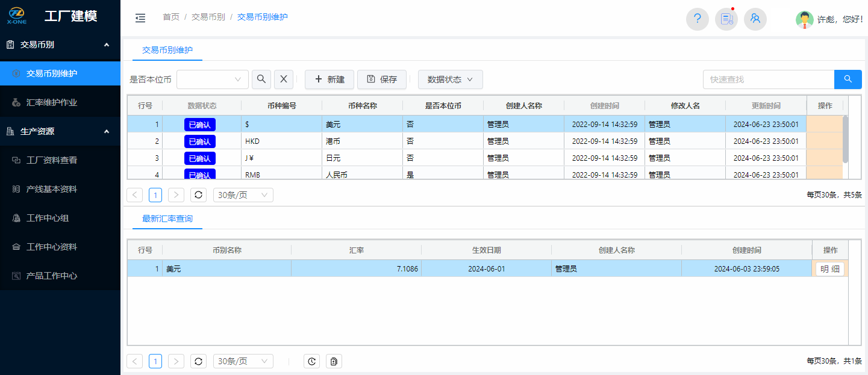Screen dimensions: 868x375
Task: Select 工作中心组 menu item
Action: [47, 218]
